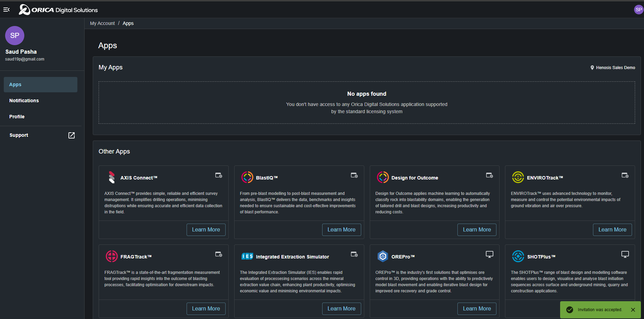Click the web app icon on the BlastIQ card

click(x=354, y=175)
